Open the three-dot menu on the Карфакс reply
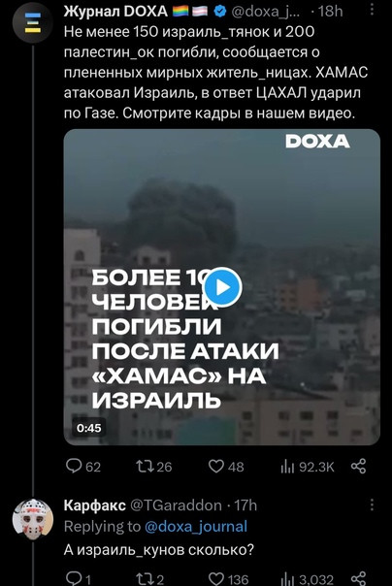The width and height of the screenshot is (392, 586). click(372, 505)
